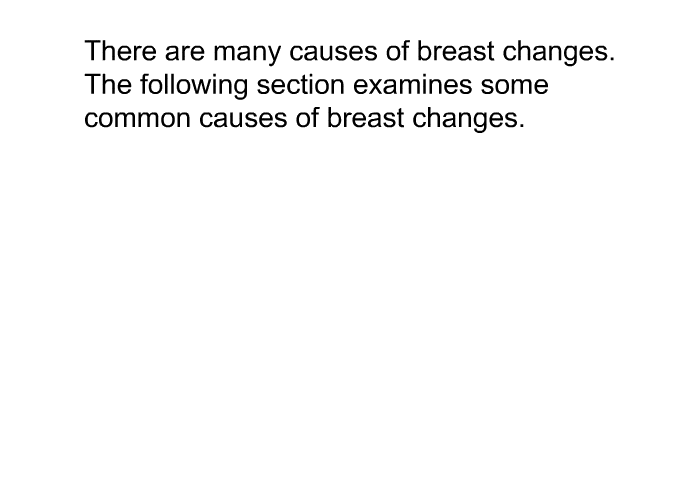Click the word "many" in the text
Image resolution: width=700 pixels, height=480 pixels.
click(x=247, y=53)
